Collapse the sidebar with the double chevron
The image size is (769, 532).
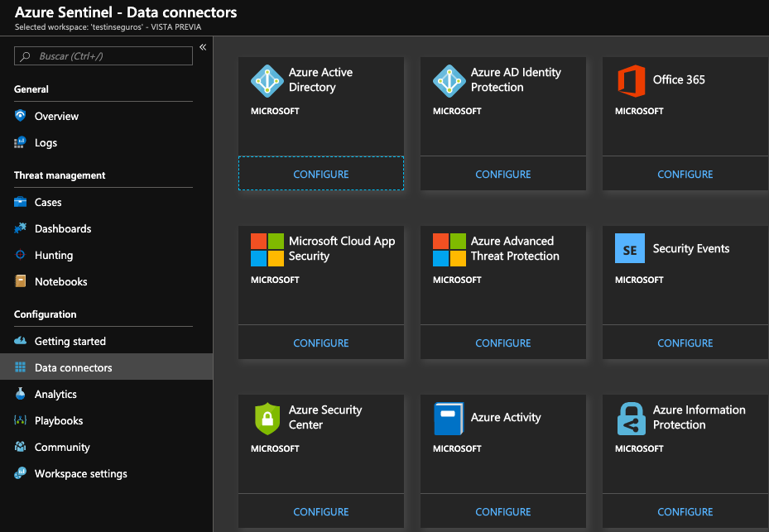click(x=203, y=47)
